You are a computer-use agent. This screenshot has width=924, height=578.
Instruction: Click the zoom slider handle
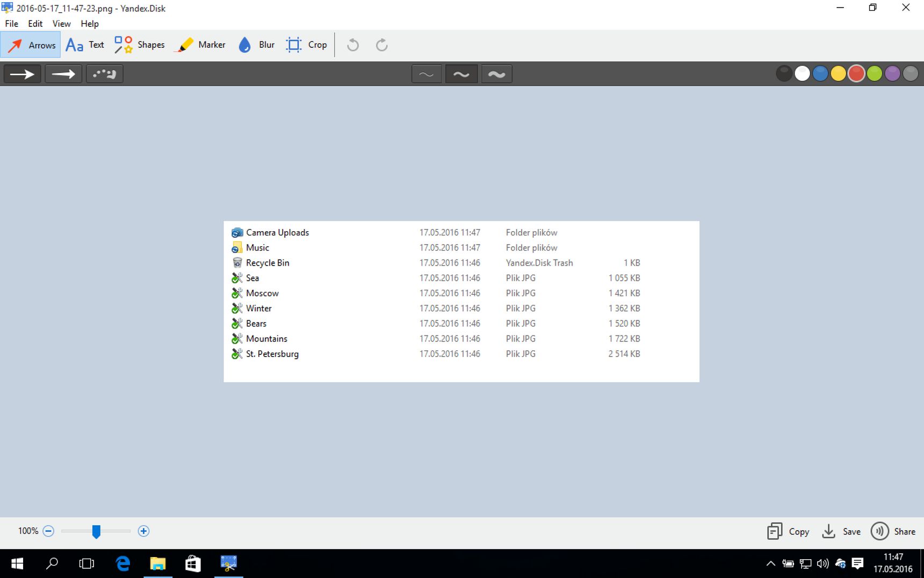click(96, 531)
